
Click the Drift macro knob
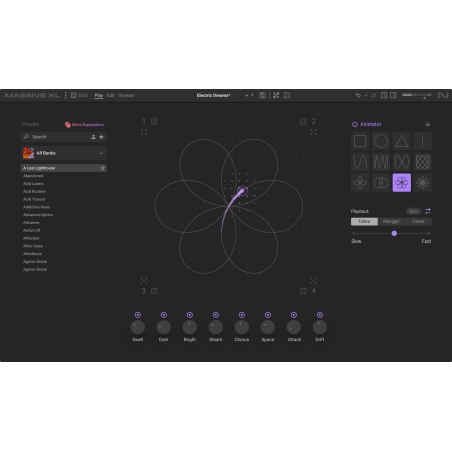(320, 327)
